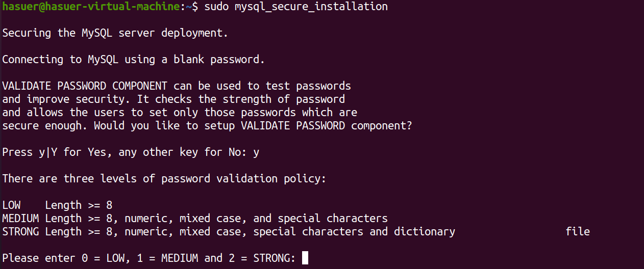Click the "LOW Length >= 8" policy line
Screen dimensions: 644x269
57,205
